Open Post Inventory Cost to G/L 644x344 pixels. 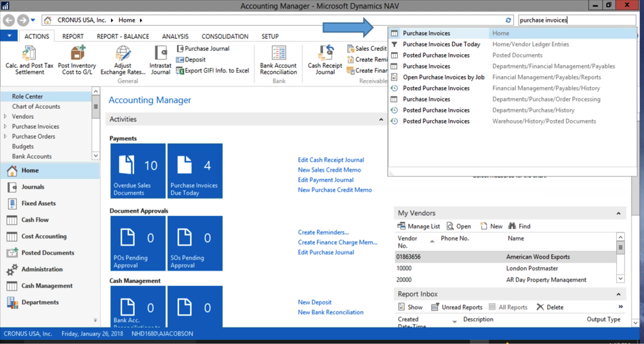tap(77, 60)
